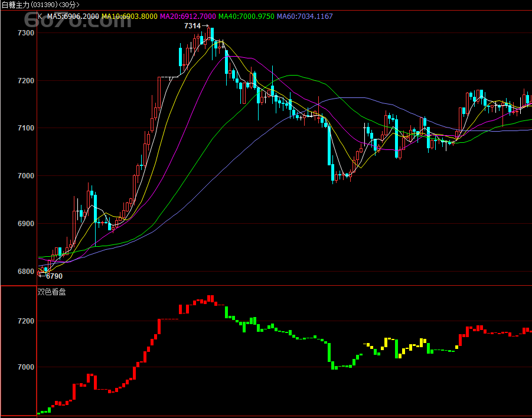Click the 7300 price axis label
Screen dimensions: 532x418
coord(26,33)
